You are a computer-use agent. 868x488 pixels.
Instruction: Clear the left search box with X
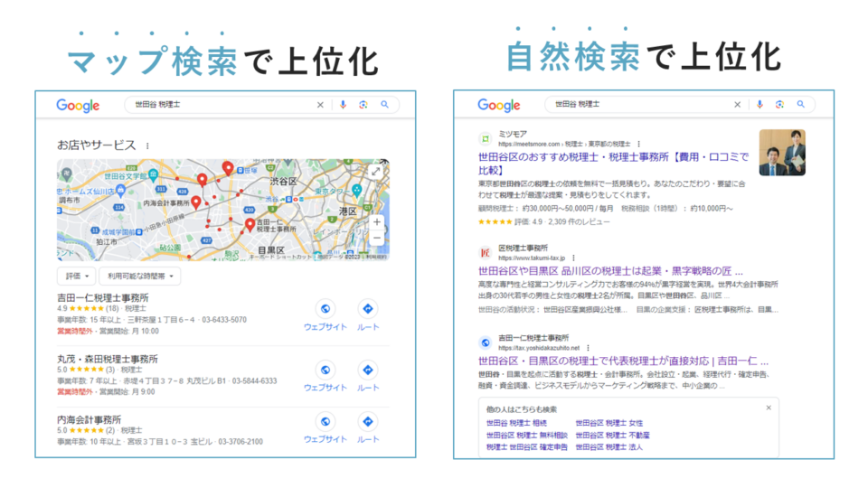(320, 105)
